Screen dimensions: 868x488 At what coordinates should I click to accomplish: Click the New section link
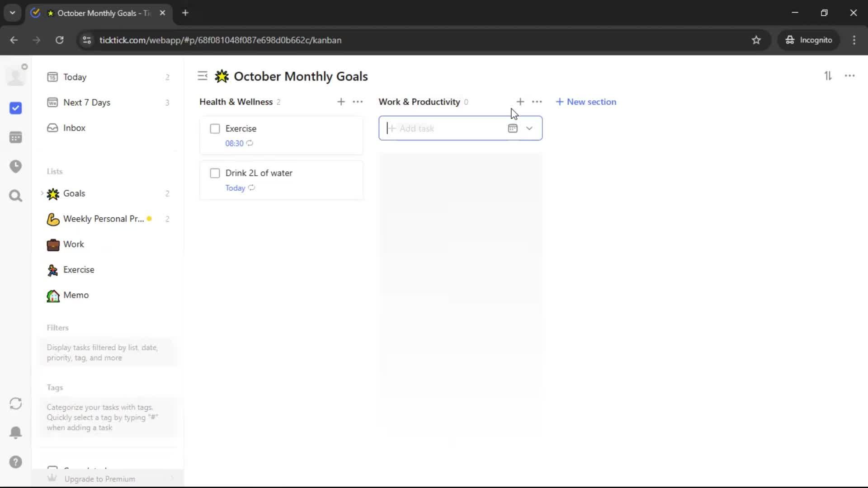coord(586,102)
